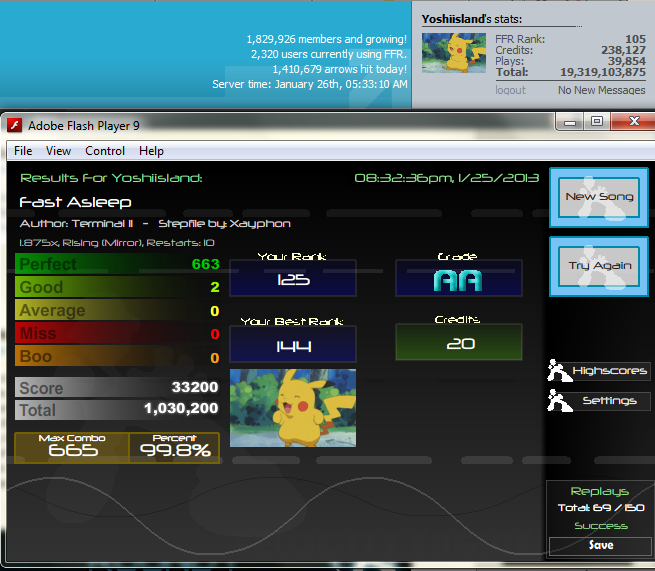Open the game Settings
Image resolution: width=655 pixels, height=571 pixels.
(x=609, y=401)
